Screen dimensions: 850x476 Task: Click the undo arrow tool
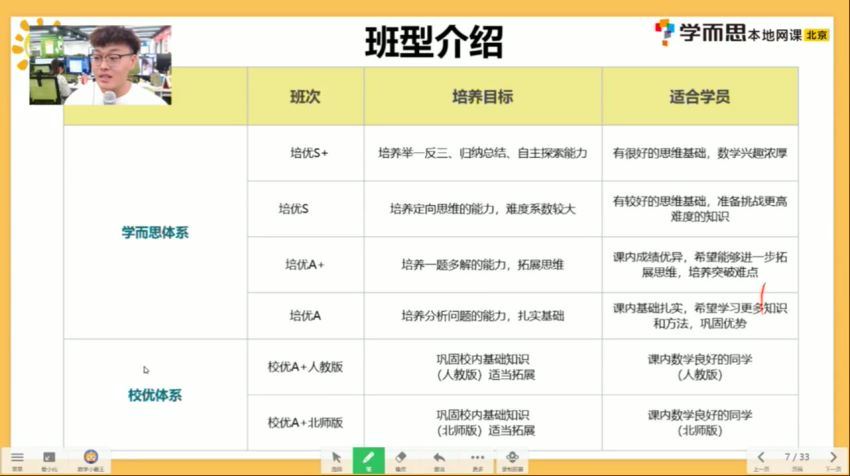(439, 458)
